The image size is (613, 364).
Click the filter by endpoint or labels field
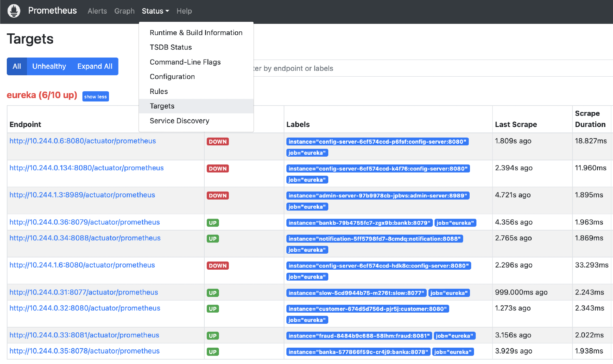(x=433, y=68)
